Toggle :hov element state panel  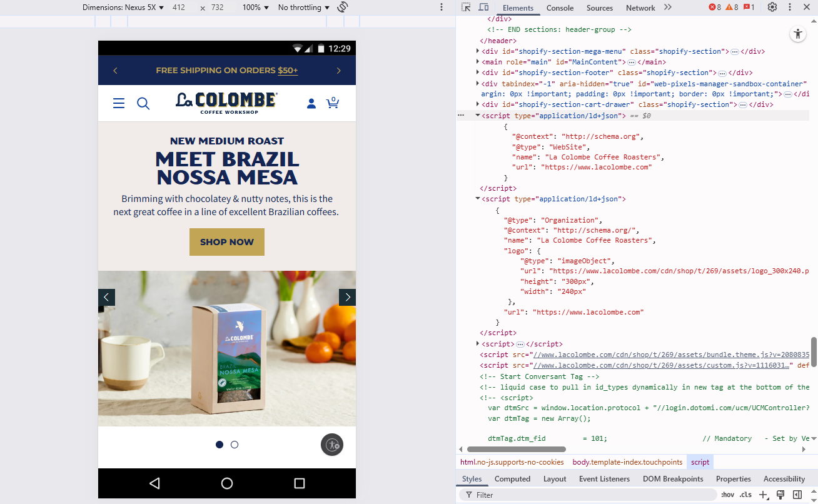pos(727,495)
